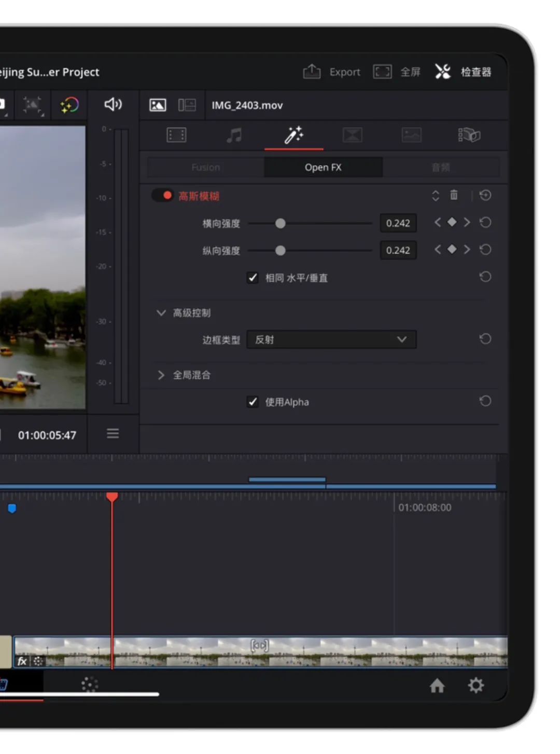This screenshot has height=754, width=560.
Task: Click the panel layout icon beside clip name
Action: pos(187,105)
